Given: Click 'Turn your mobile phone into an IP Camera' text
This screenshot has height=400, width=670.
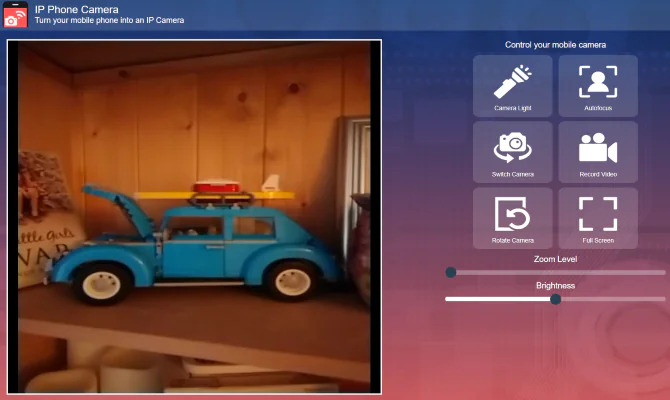Looking at the screenshot, I should click(109, 20).
